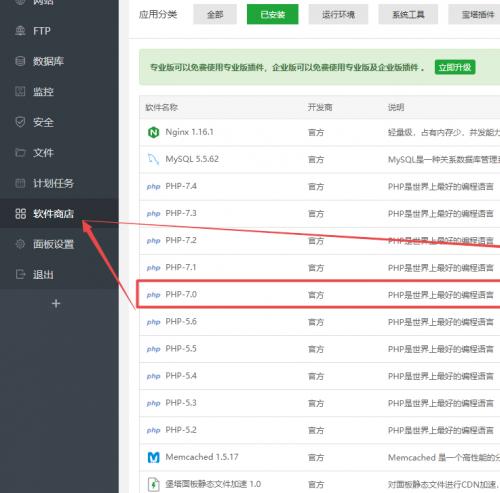This screenshot has width=500, height=493.
Task: Click the MySQL 5.5.62 dolphin icon
Action: 153,159
